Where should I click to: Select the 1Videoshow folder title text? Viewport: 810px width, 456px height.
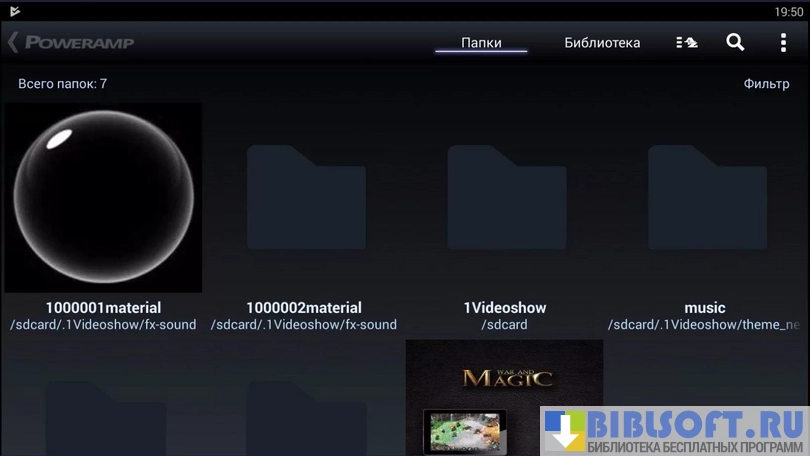click(505, 308)
